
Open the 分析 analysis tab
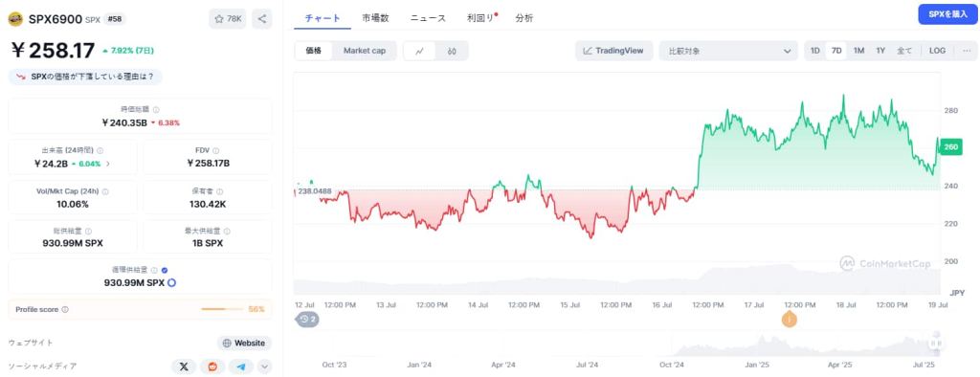(524, 18)
